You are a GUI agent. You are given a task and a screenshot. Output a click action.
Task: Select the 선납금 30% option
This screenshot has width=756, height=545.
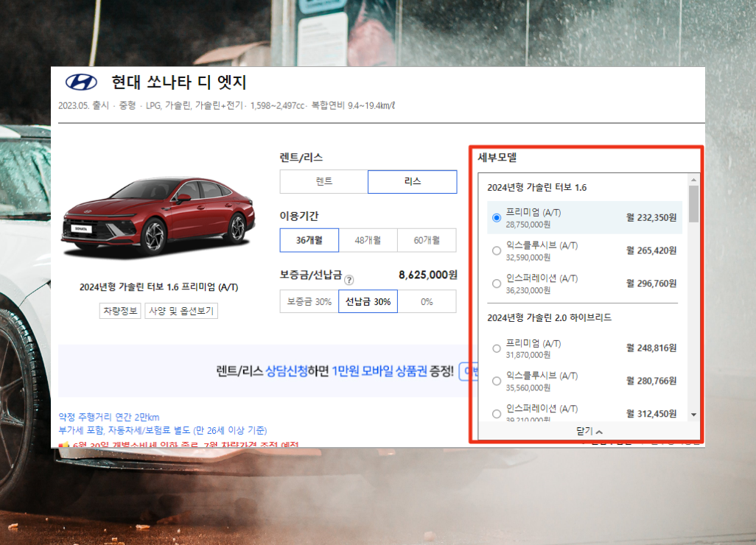pos(368,302)
